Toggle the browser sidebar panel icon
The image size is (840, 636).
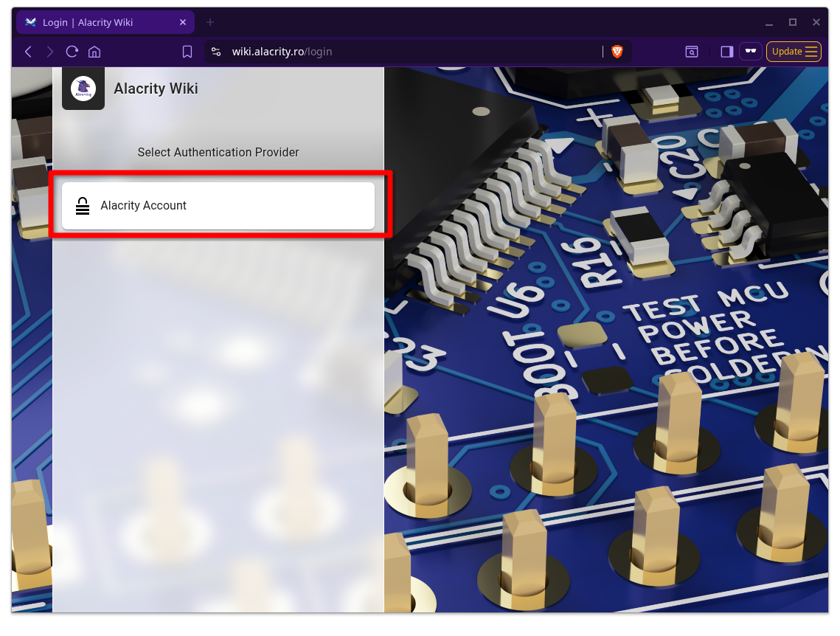pyautogui.click(x=726, y=52)
